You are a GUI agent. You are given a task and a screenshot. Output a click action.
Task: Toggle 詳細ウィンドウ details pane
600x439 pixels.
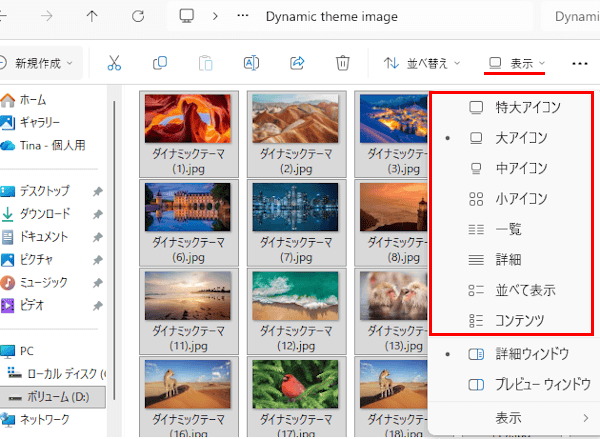[514, 354]
